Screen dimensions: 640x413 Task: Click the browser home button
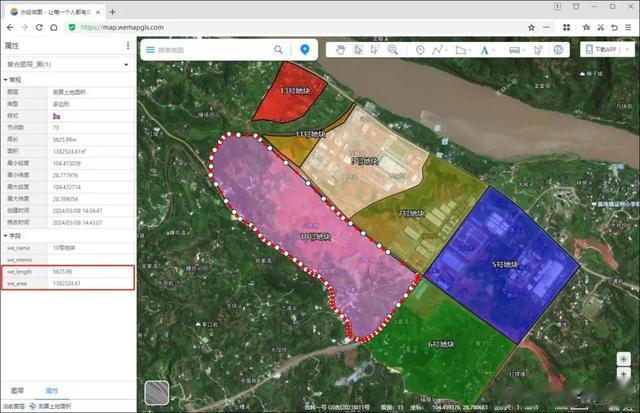click(53, 27)
